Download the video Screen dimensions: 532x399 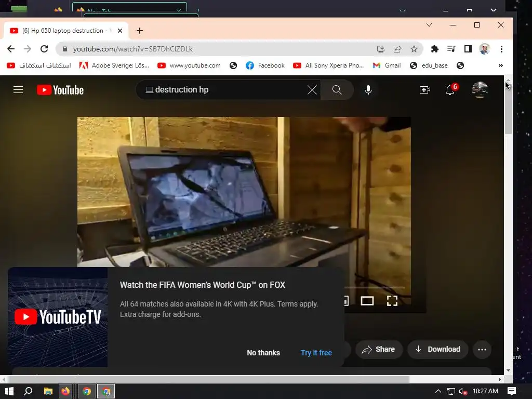click(437, 350)
